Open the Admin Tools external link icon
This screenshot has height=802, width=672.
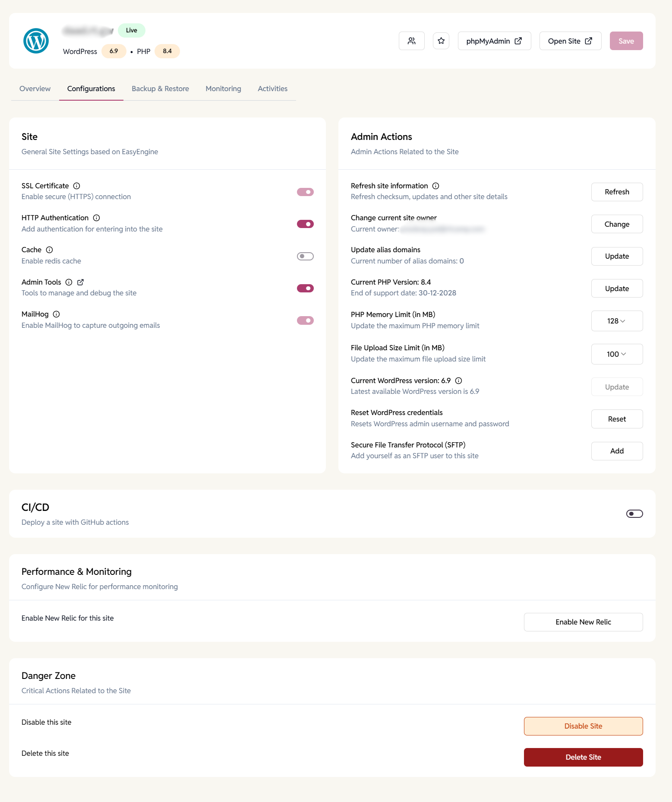(80, 282)
